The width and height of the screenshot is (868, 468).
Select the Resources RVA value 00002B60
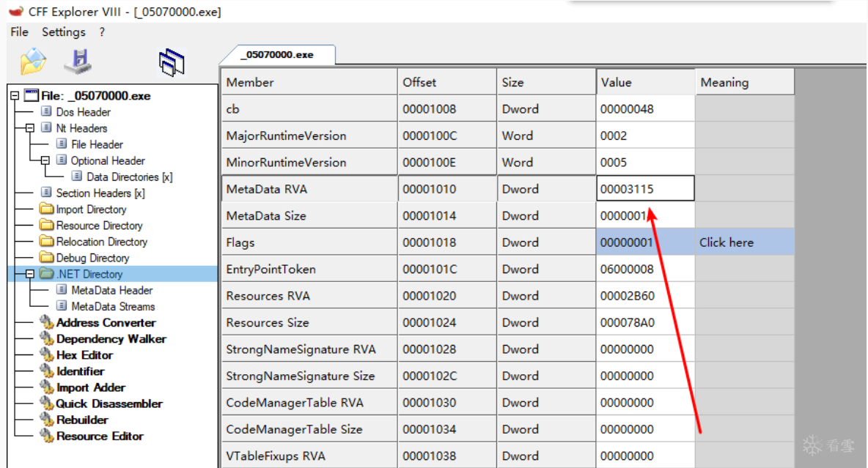click(645, 295)
